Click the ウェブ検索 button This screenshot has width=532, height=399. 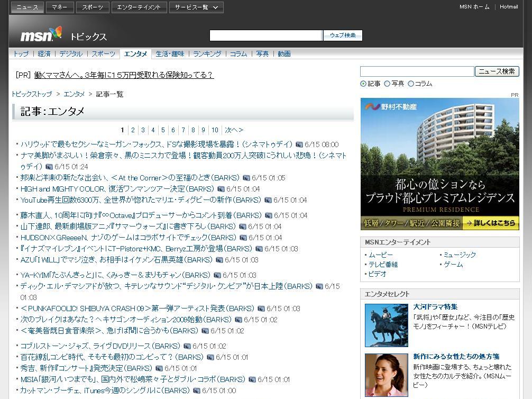(x=343, y=35)
